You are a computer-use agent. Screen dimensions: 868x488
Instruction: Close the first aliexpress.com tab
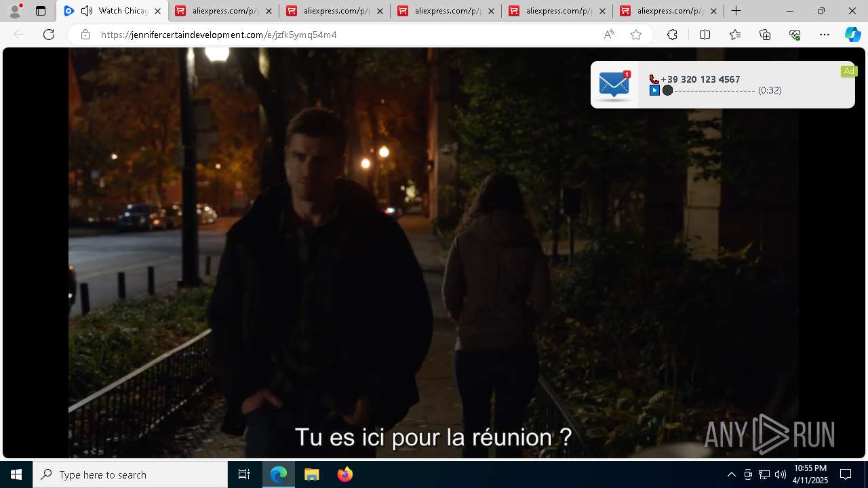pyautogui.click(x=269, y=11)
